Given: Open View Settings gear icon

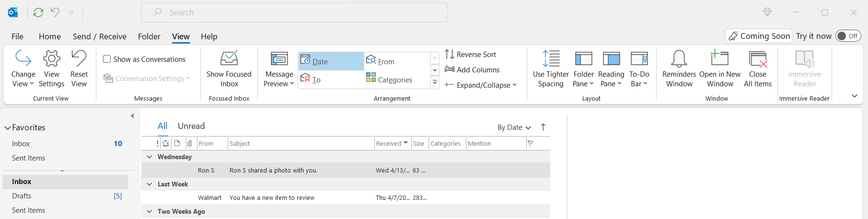Looking at the screenshot, I should [x=51, y=59].
